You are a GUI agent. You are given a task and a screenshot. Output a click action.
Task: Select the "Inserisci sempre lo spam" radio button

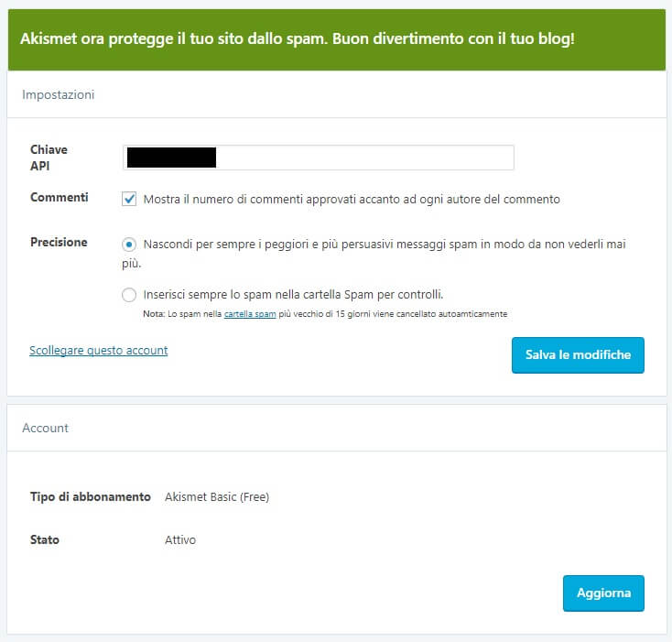130,295
